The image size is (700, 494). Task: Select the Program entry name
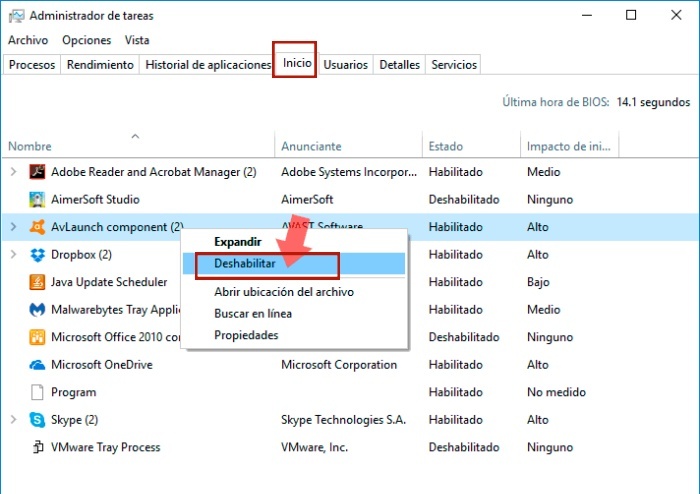74,392
